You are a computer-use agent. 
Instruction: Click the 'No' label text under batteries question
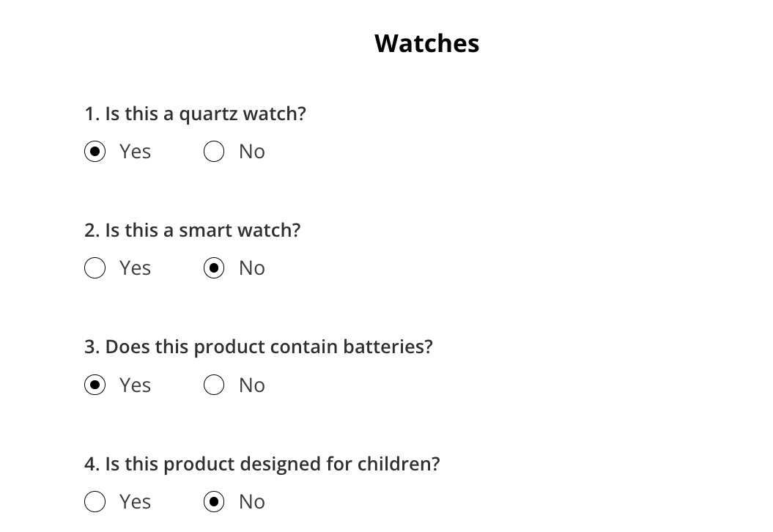click(x=252, y=385)
